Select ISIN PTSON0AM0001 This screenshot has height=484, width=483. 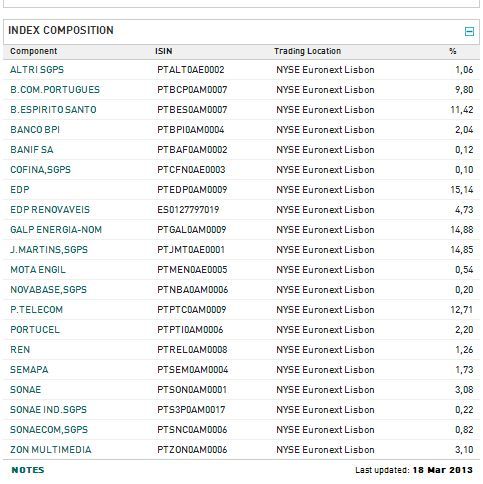192,390
